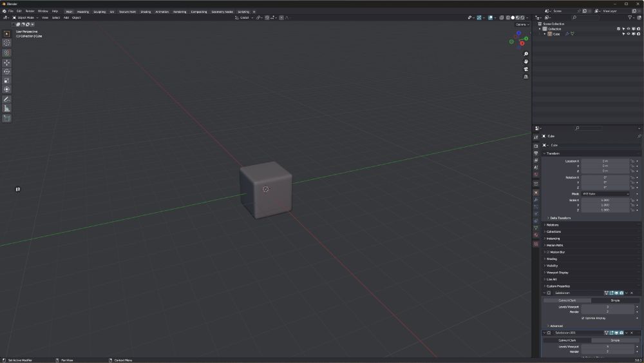Viewport: 644px width, 363px height.
Task: Toggle show overlays button
Action: (490, 17)
